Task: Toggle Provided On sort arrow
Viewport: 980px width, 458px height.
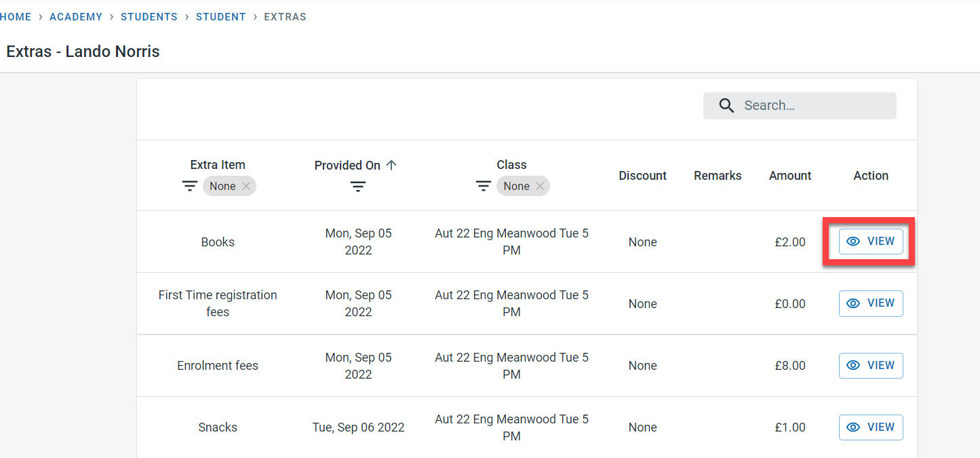Action: [391, 165]
